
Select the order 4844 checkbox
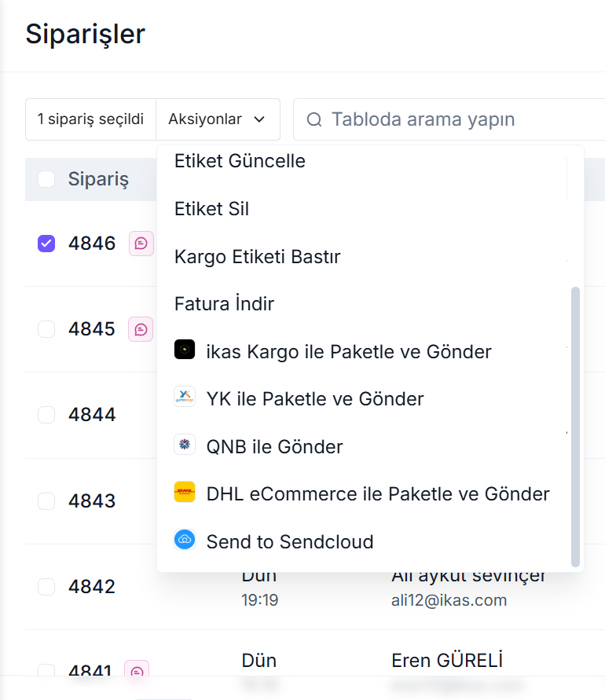click(x=46, y=414)
